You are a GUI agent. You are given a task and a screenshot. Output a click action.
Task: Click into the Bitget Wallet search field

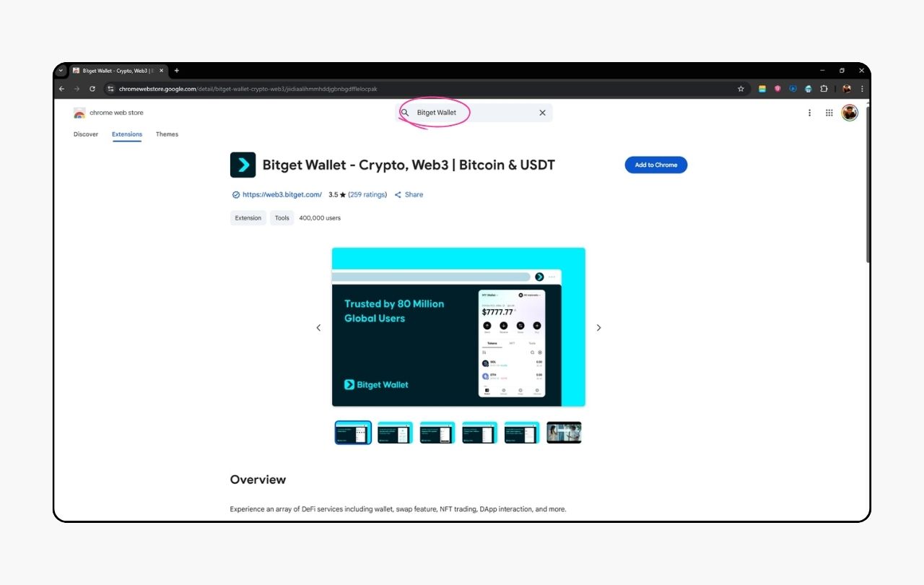pos(473,113)
